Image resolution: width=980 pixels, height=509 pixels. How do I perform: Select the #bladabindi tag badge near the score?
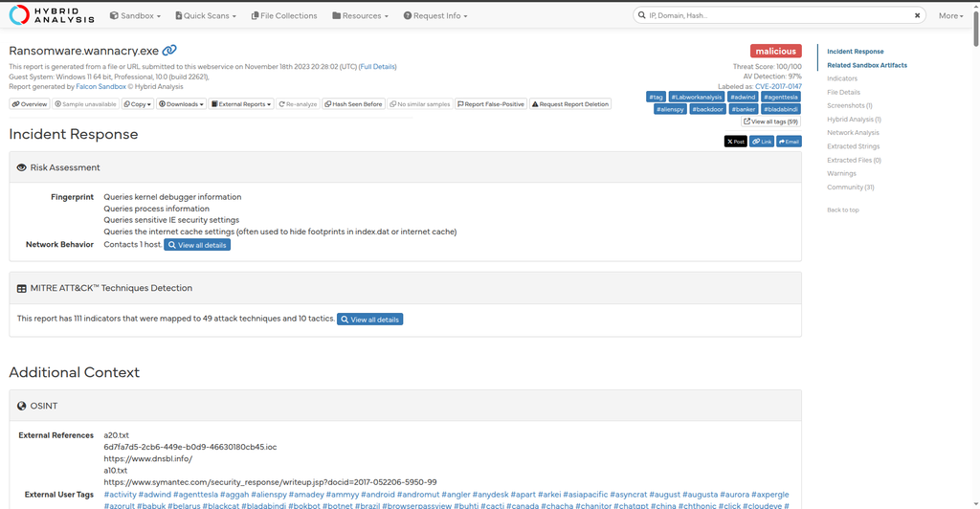coord(781,109)
